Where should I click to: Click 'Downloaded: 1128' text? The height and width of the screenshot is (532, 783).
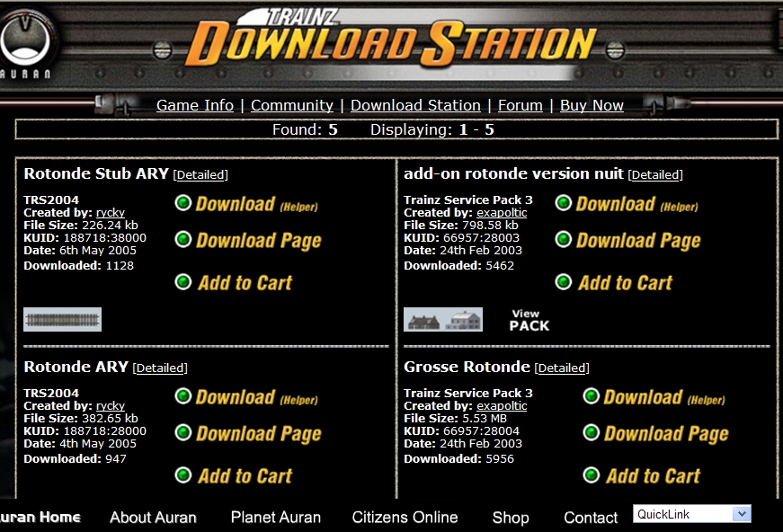click(78, 265)
